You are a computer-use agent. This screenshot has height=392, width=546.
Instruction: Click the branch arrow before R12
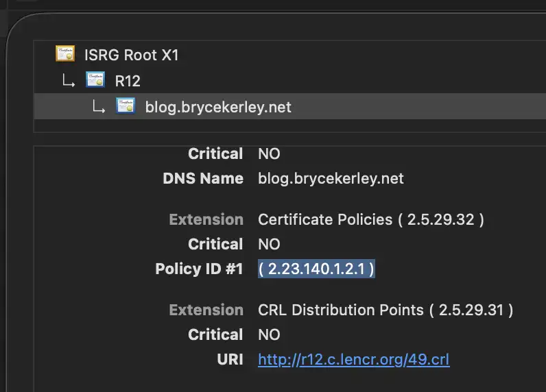68,81
